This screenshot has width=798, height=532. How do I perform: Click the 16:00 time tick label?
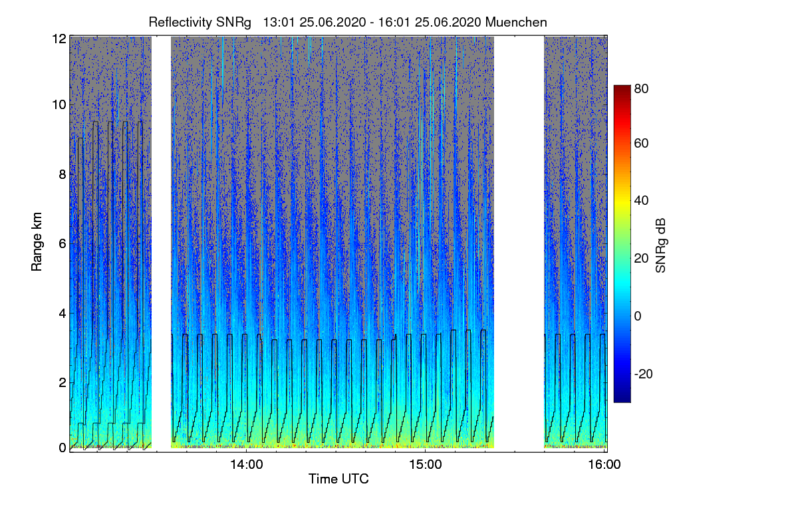[x=605, y=465]
